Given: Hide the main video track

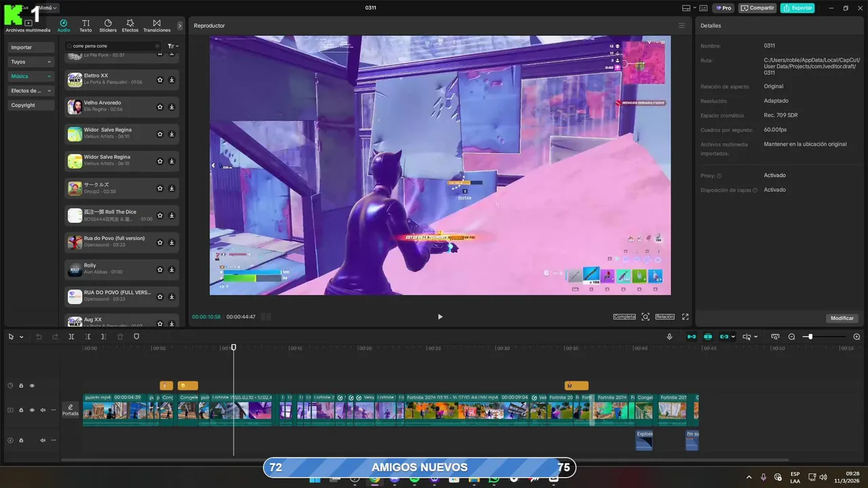Looking at the screenshot, I should click(x=32, y=410).
